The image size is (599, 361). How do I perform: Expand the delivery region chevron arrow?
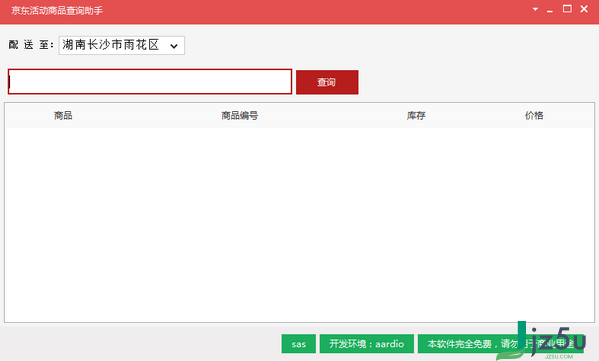pyautogui.click(x=174, y=46)
